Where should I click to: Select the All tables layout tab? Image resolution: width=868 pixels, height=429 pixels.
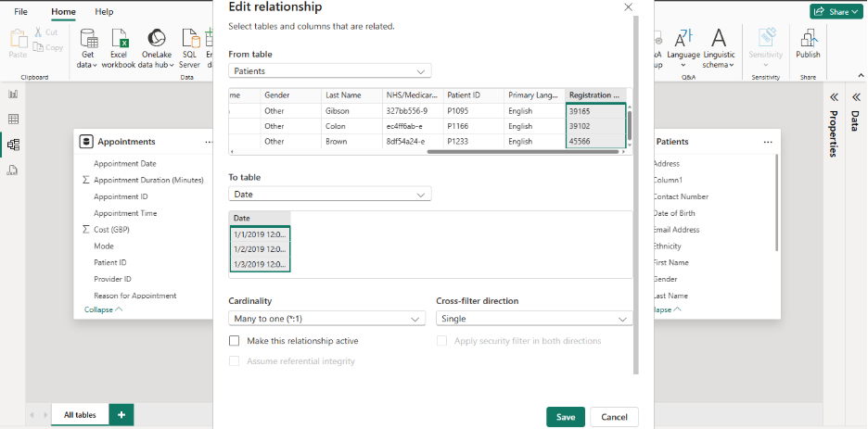[80, 415]
